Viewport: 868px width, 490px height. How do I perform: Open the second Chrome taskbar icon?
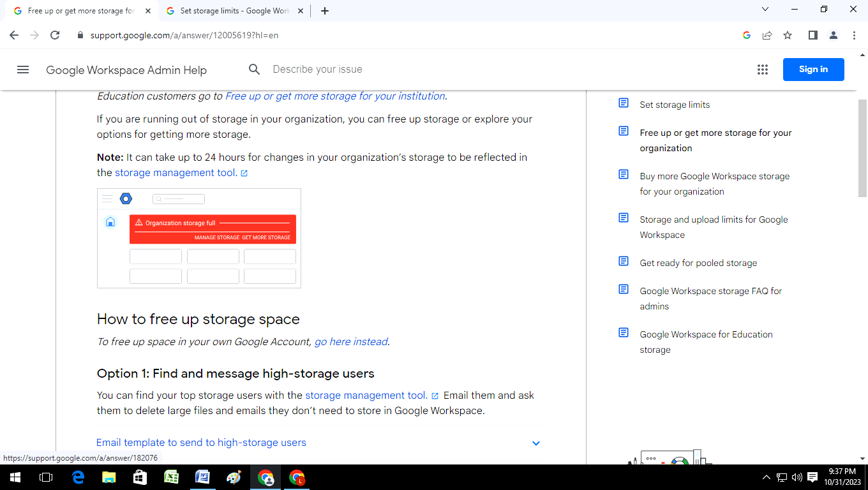297,477
